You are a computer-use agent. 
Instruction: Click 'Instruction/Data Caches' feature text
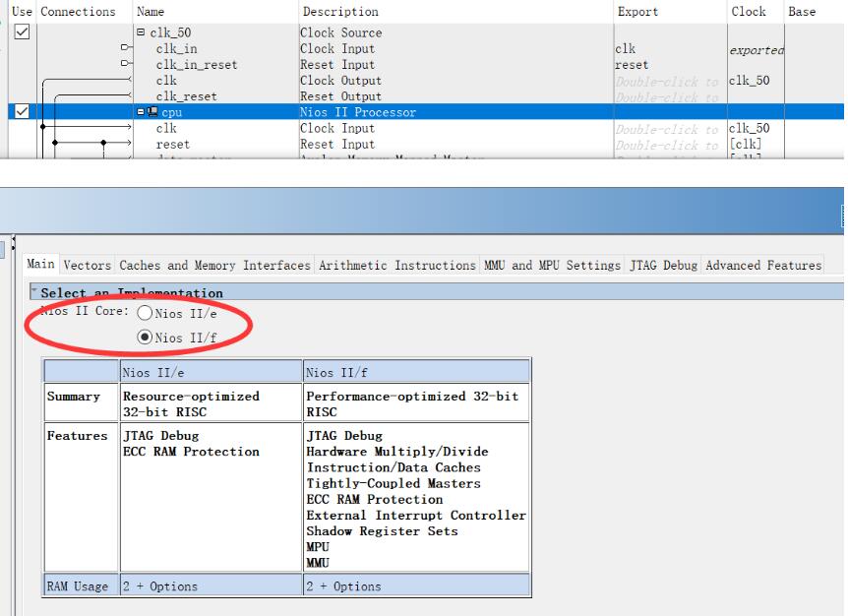(394, 467)
